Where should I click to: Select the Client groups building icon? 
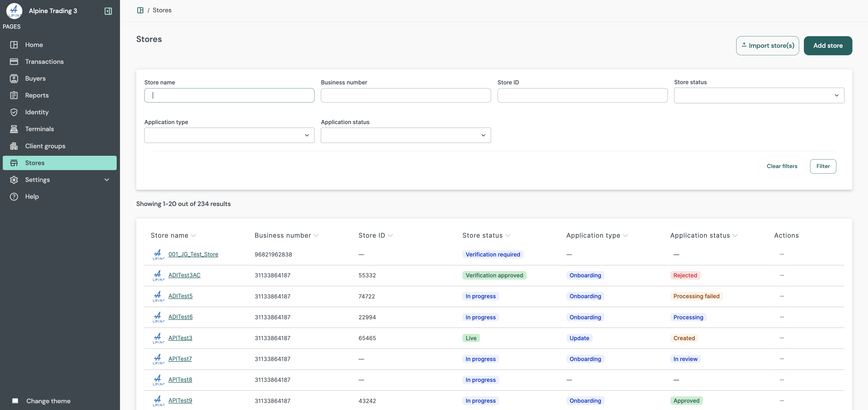pos(14,146)
